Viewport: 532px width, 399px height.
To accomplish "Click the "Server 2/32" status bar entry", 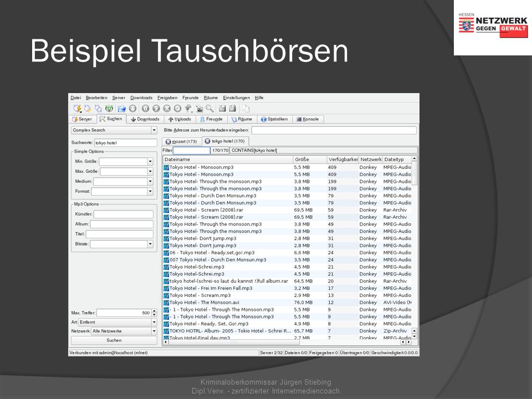I will point(271,353).
